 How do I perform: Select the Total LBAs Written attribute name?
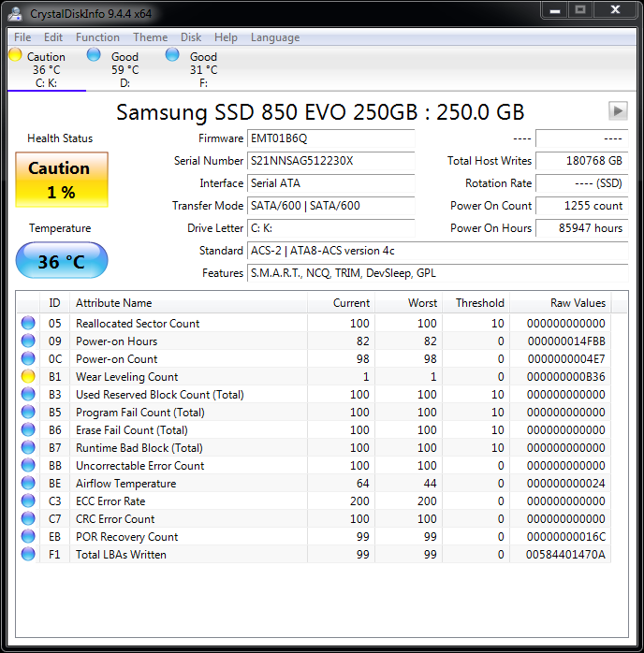point(121,554)
